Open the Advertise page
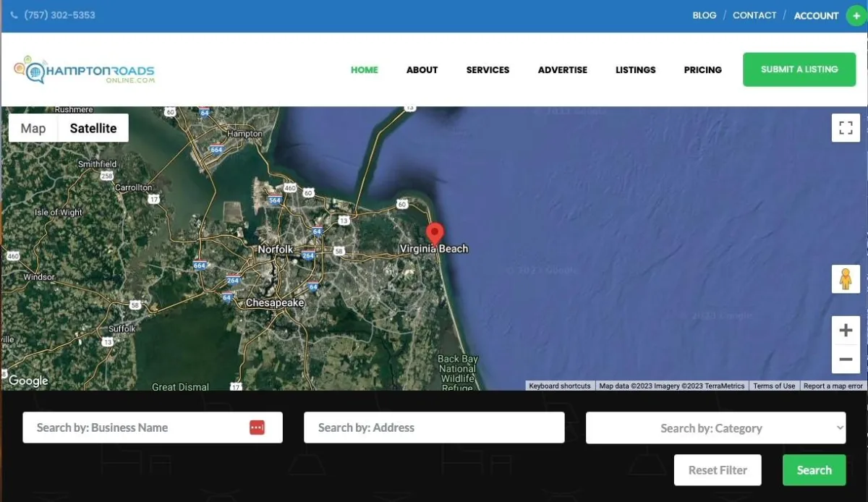 click(563, 70)
